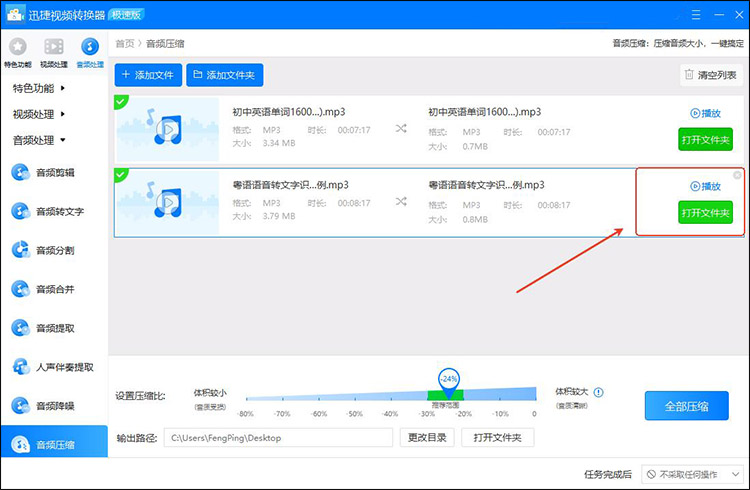Click the output path input field
The image size is (750, 490).
(278, 438)
